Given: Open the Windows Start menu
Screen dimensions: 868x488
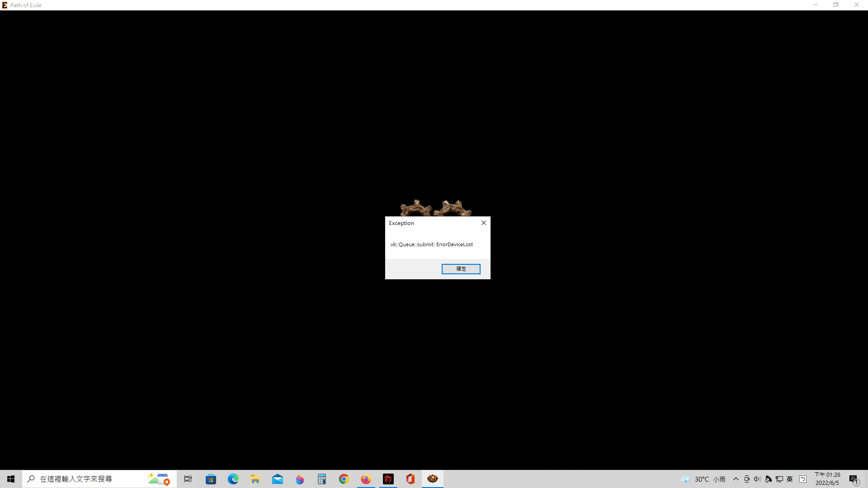Looking at the screenshot, I should (11, 479).
